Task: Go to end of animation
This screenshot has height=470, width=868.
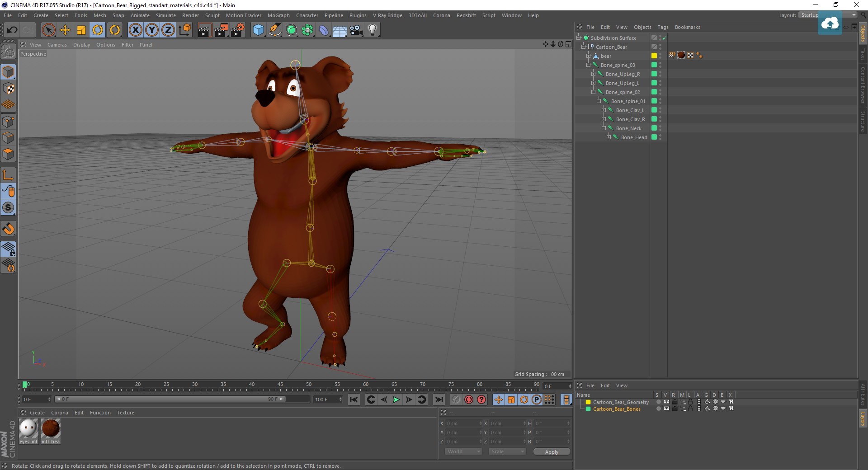Action: click(x=439, y=399)
